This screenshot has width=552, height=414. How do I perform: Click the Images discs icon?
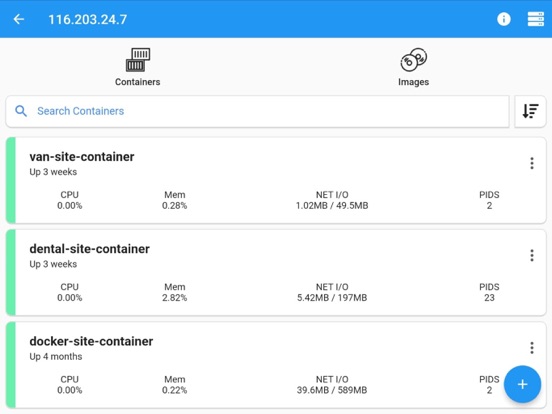pos(414,59)
